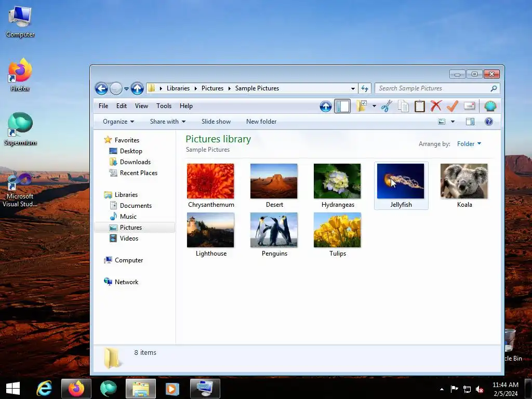Click the change view thumbnail icon
The height and width of the screenshot is (399, 532).
pyautogui.click(x=442, y=122)
